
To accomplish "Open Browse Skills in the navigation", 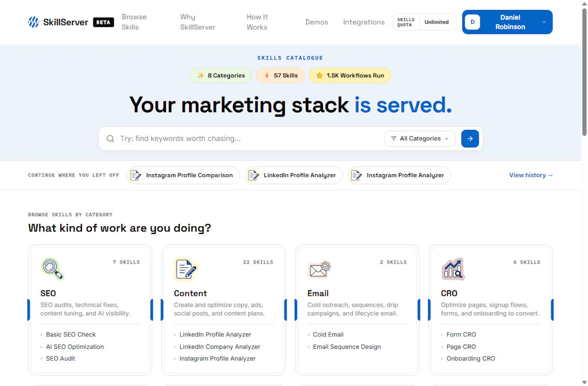I will (x=134, y=22).
